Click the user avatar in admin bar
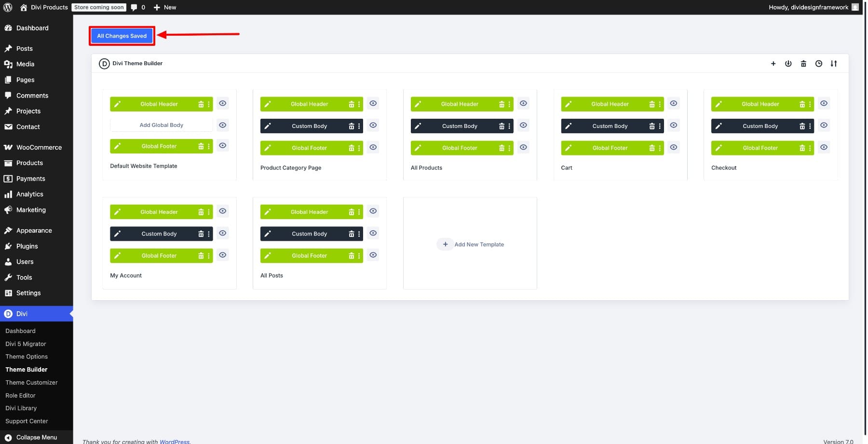 click(x=855, y=7)
